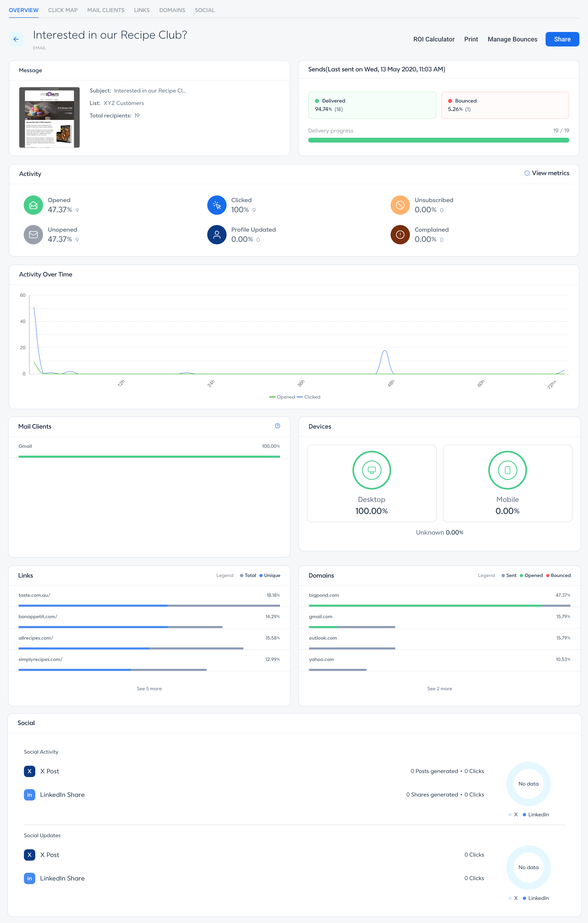Viewport: 588px width, 923px height.
Task: Toggle the Opened legend in activity chart
Action: pos(282,397)
